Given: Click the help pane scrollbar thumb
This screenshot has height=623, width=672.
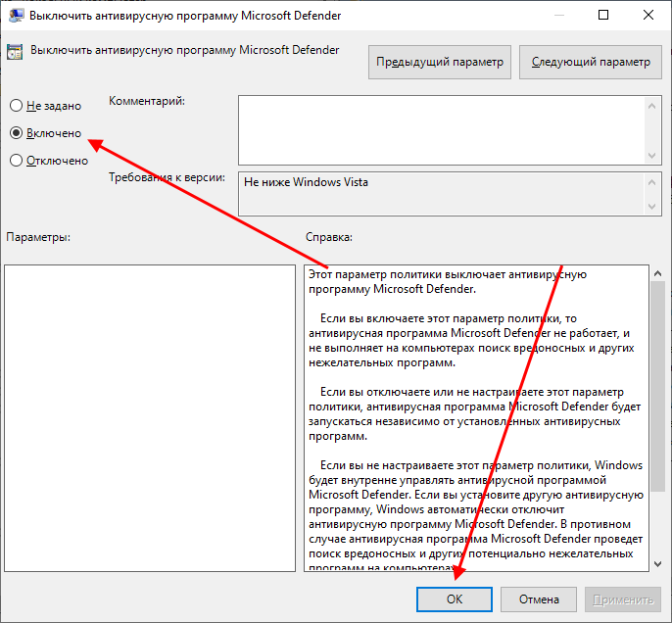Looking at the screenshot, I should [x=658, y=386].
